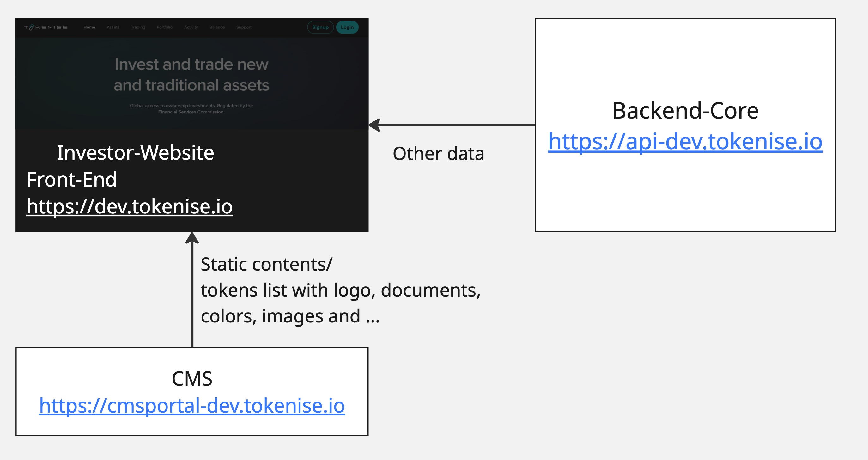
Task: Open the Balance section
Action: coord(217,27)
